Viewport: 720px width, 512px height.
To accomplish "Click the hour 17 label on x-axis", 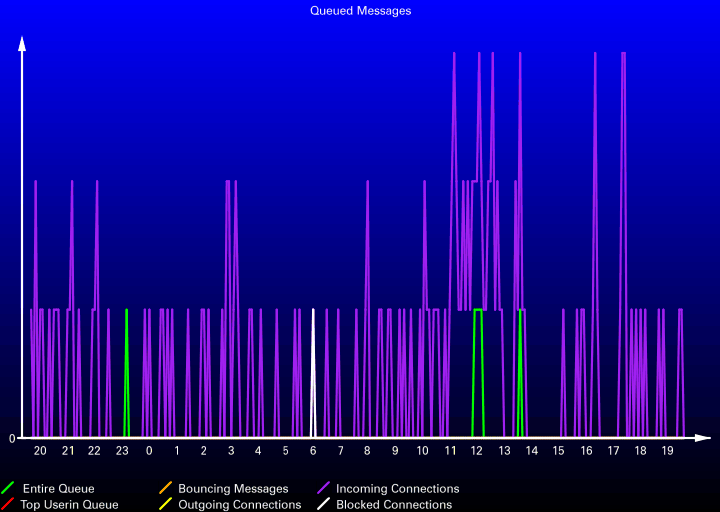I will [x=613, y=451].
